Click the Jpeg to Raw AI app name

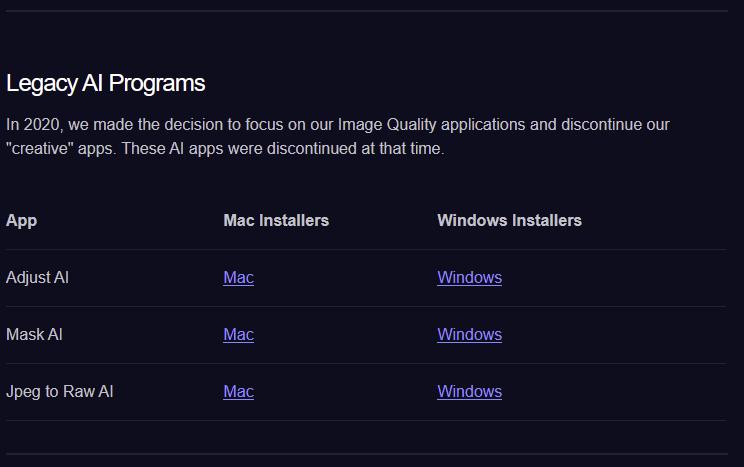point(59,392)
